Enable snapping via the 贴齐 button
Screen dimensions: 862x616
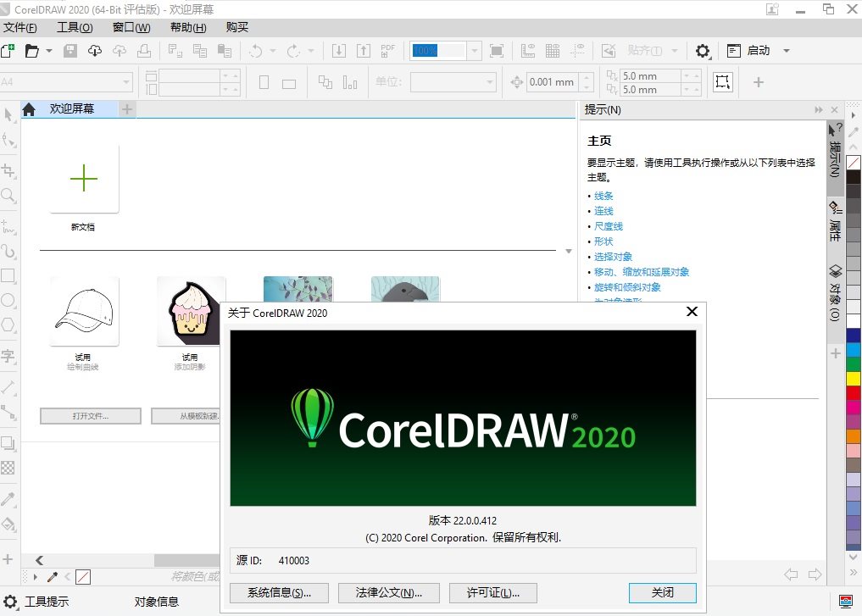(646, 52)
